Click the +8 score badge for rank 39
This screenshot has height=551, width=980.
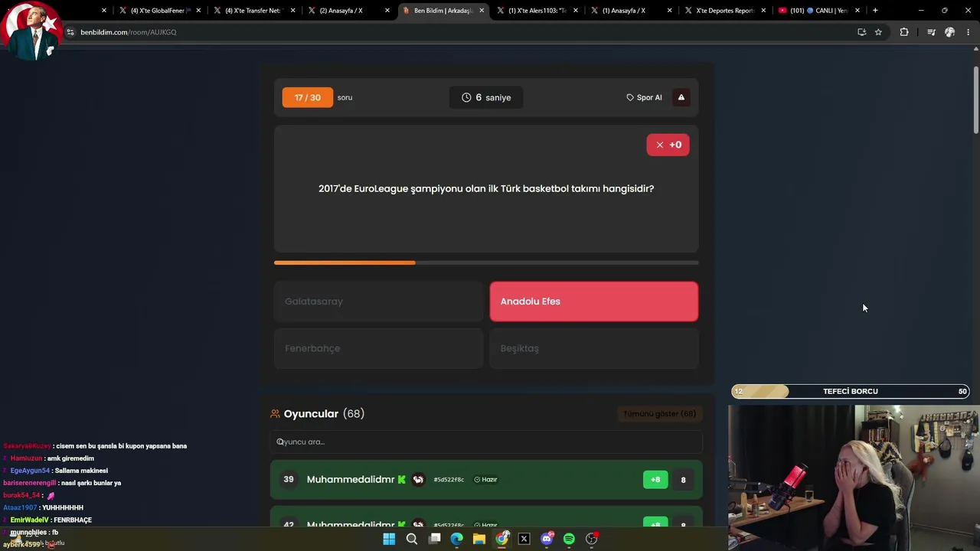pyautogui.click(x=655, y=480)
